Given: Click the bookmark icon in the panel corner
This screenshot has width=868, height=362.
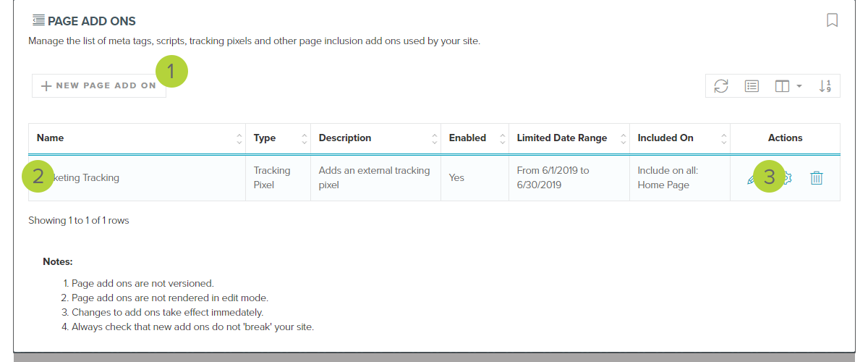Looking at the screenshot, I should (832, 20).
